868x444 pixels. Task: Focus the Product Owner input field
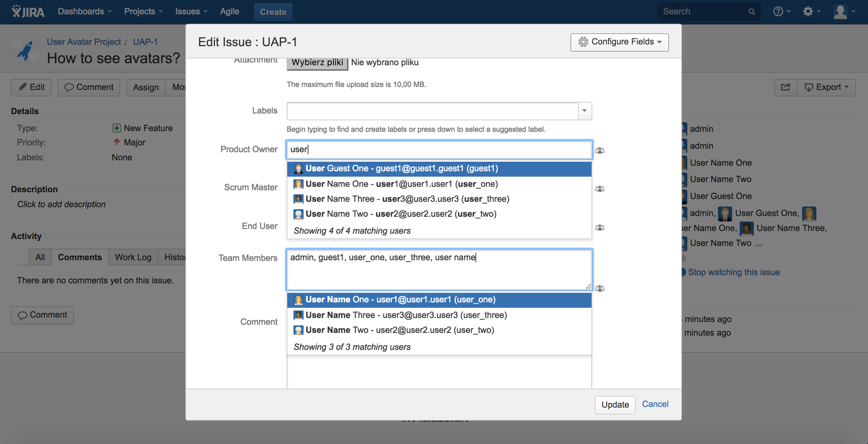pos(439,149)
